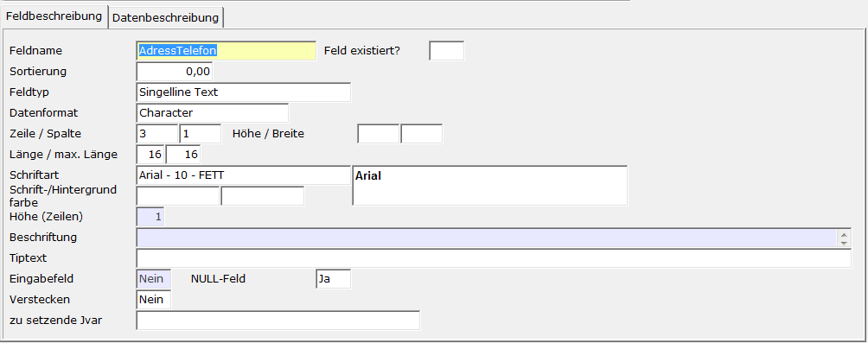Click the Beschriftung scroll up arrow
Image resolution: width=868 pixels, height=343 pixels.
click(844, 233)
